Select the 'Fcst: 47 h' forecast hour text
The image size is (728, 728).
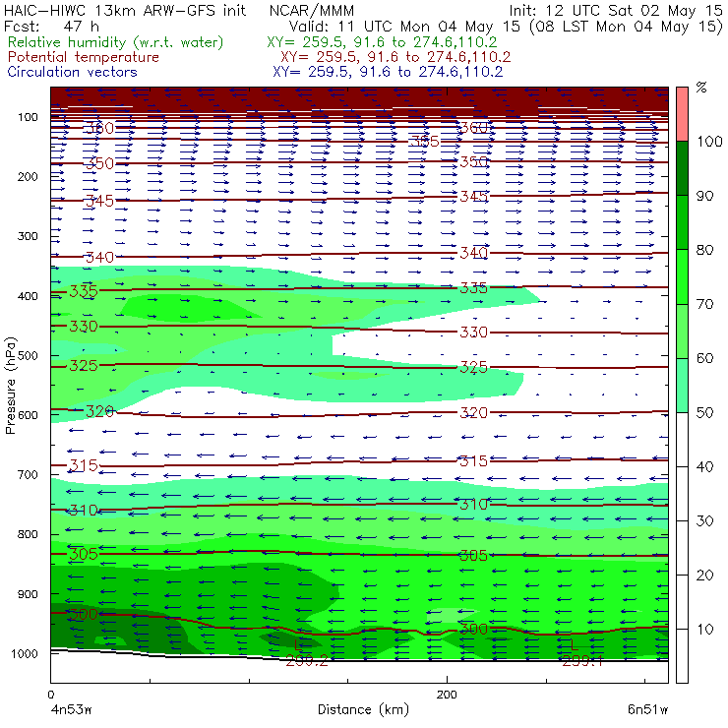(51, 26)
